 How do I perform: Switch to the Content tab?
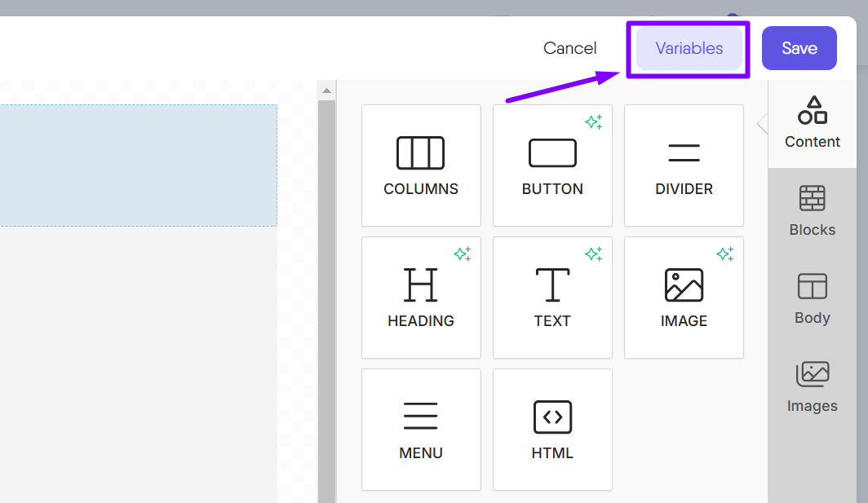pyautogui.click(x=812, y=123)
